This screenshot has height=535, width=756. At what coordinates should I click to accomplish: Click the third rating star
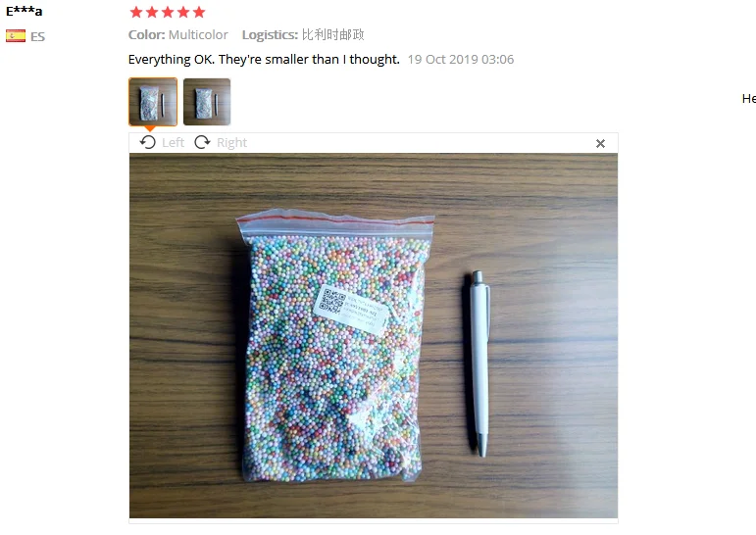tap(168, 12)
